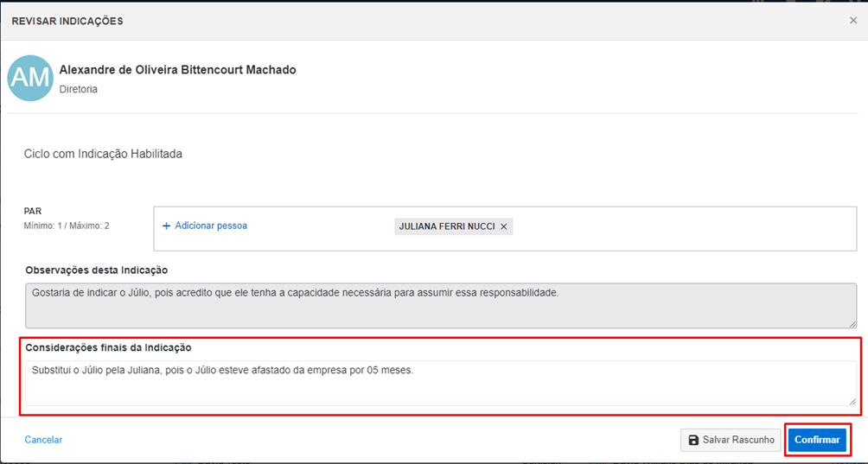The image size is (868, 464).
Task: Click the plus icon before Adicionar pessoa
Action: coord(167,226)
